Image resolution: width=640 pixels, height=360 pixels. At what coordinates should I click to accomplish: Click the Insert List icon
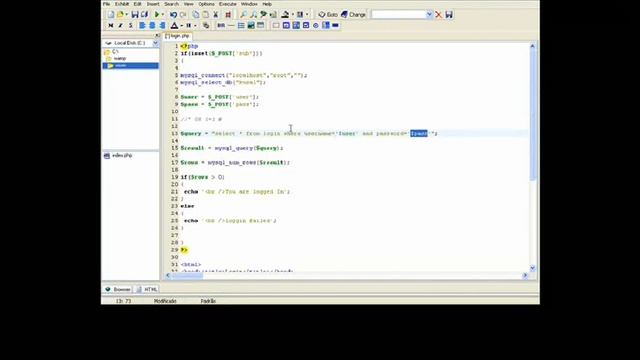pos(241,25)
